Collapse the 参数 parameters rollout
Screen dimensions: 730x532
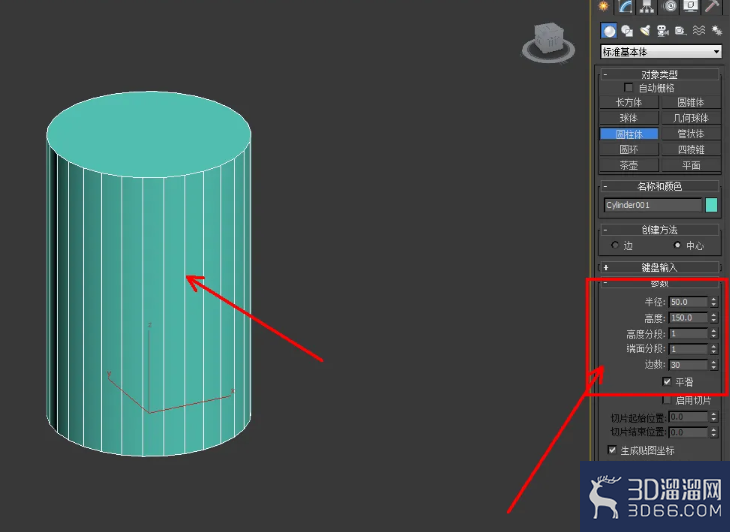660,283
